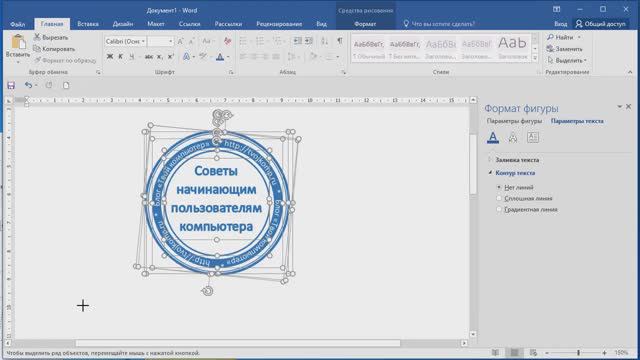Click the rotation handle below the stamp shape
Screen dimensions: 640x360
(208, 291)
